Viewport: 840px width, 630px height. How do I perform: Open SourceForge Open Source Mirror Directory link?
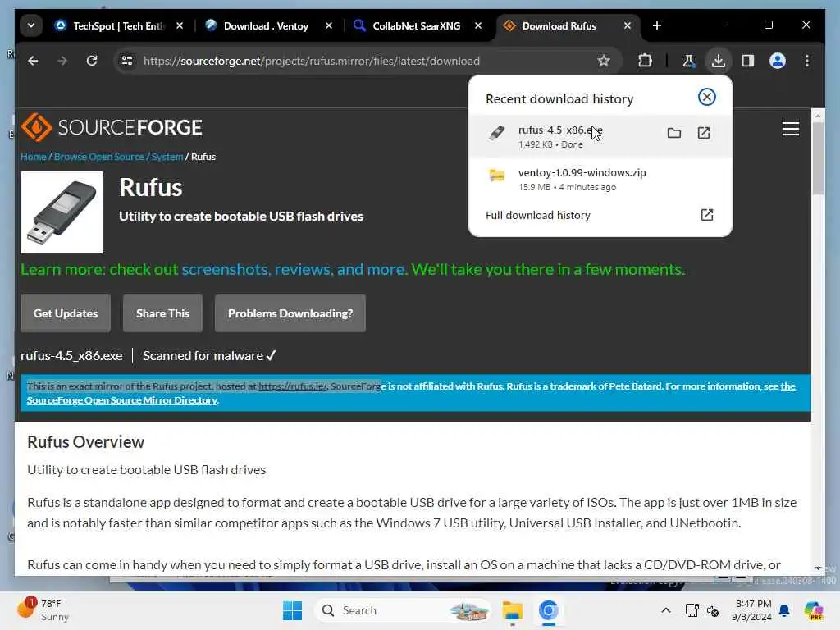pyautogui.click(x=121, y=400)
